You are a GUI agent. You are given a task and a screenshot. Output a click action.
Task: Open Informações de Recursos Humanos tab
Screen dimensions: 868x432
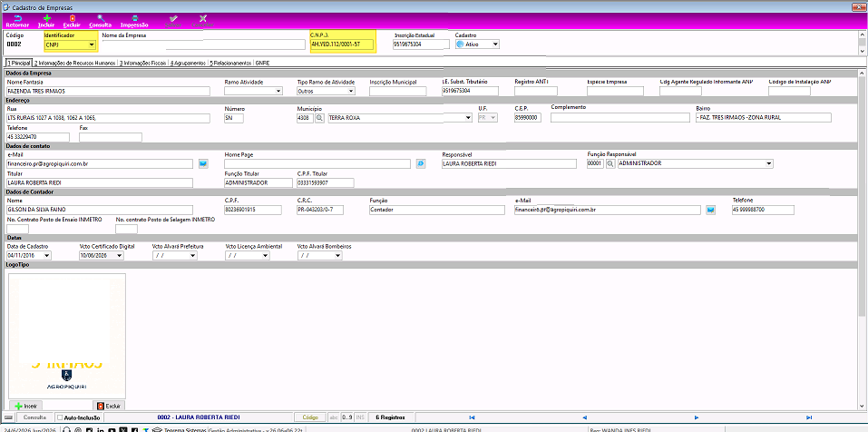[74, 64]
